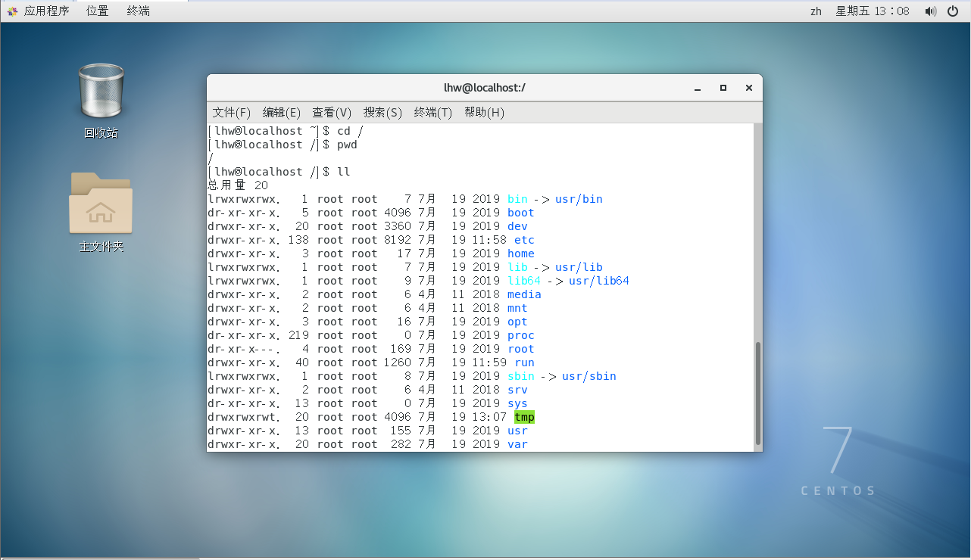Click the highlighted 'tmp' directory name

524,417
